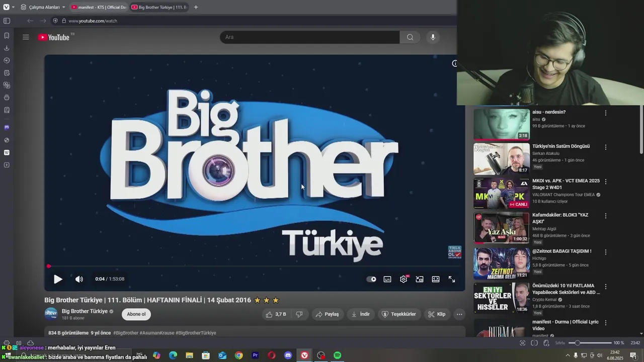Dislike the video

click(x=299, y=314)
